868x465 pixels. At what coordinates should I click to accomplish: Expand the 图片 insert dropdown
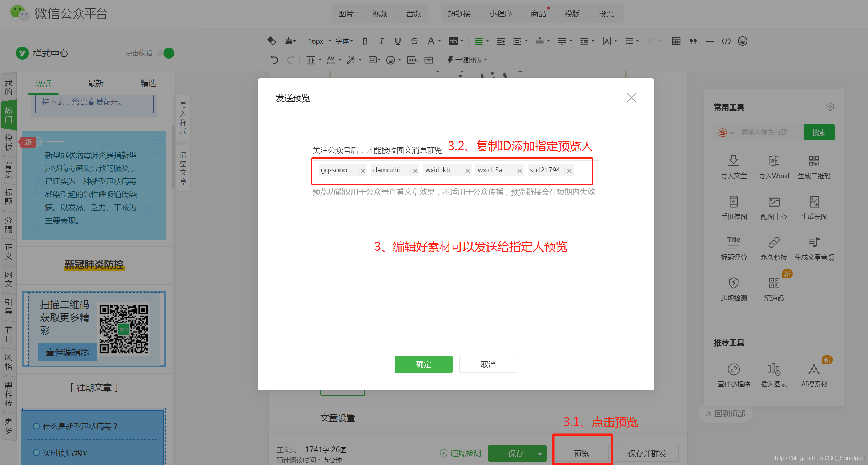click(348, 13)
